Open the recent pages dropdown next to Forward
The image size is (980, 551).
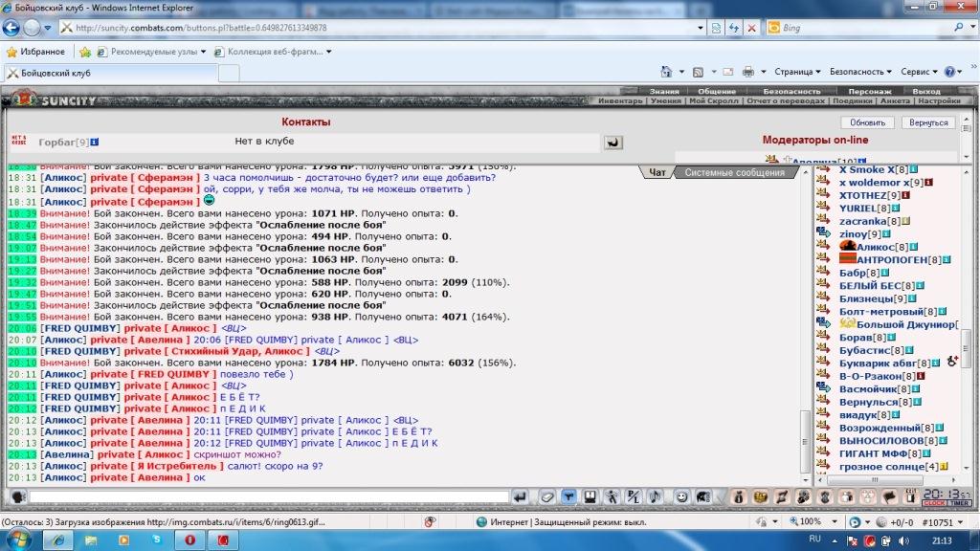coord(48,28)
